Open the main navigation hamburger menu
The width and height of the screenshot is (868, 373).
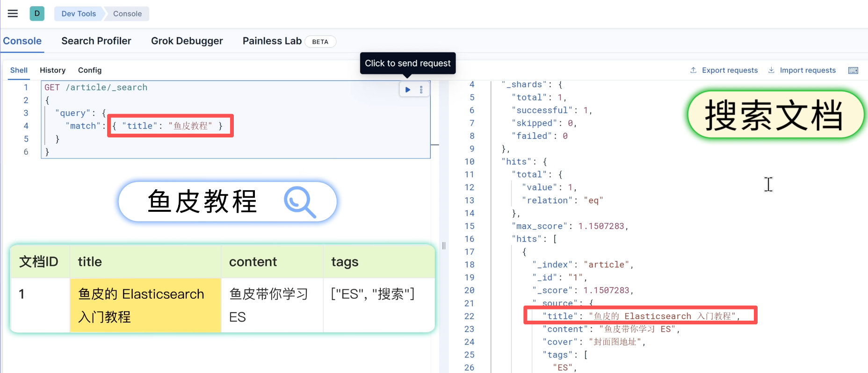click(x=13, y=14)
